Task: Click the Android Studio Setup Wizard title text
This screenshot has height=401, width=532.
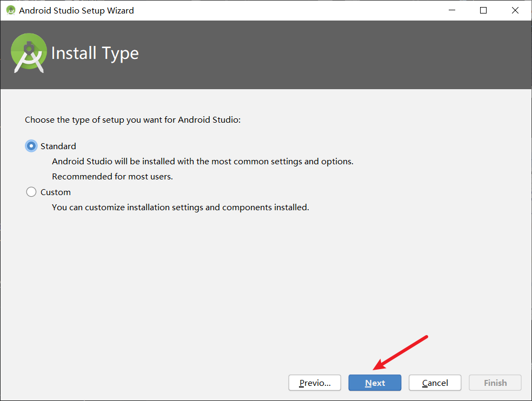Action: (x=70, y=10)
